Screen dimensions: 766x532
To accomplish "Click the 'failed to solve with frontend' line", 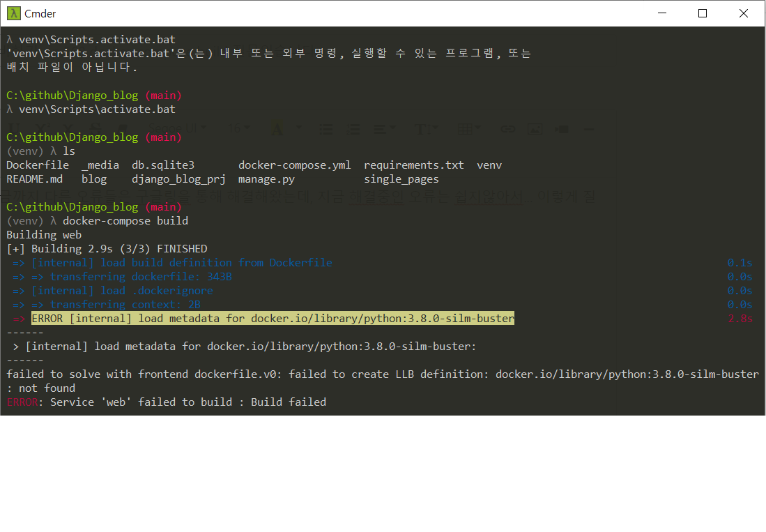I will pos(383,374).
